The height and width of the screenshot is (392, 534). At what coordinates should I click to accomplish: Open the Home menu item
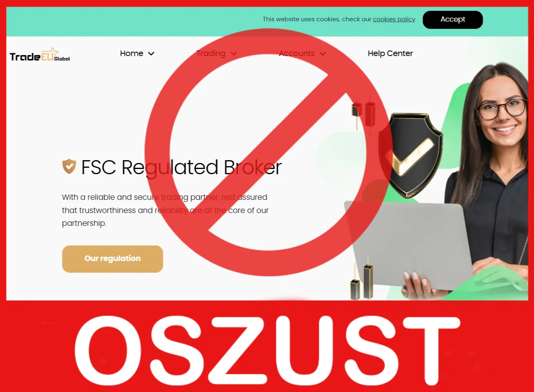click(131, 53)
